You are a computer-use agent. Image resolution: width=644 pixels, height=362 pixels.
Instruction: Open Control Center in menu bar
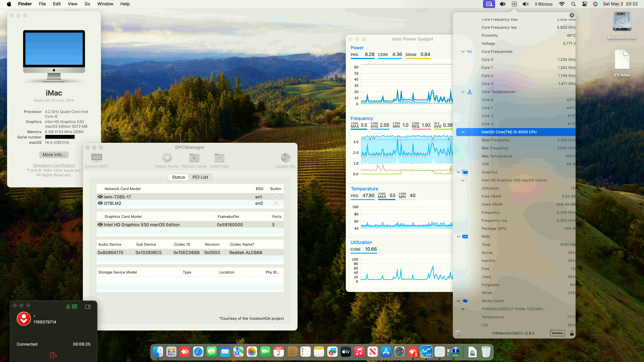click(584, 4)
